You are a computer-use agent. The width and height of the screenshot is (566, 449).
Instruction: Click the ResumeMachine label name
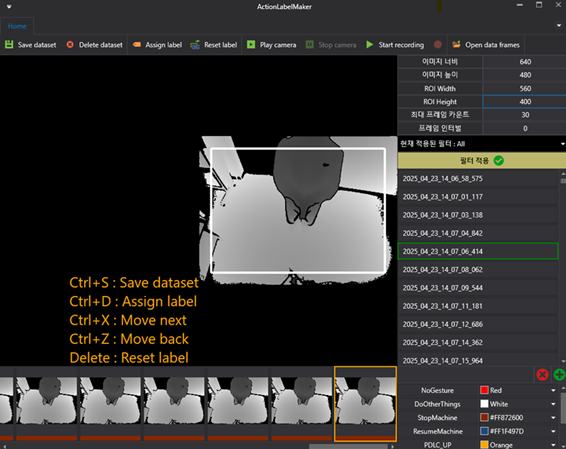[437, 431]
